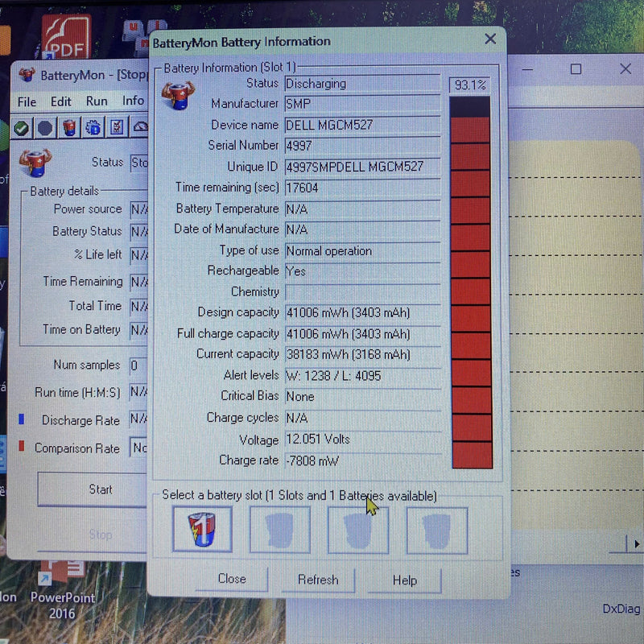Open the Info menu

(x=133, y=101)
